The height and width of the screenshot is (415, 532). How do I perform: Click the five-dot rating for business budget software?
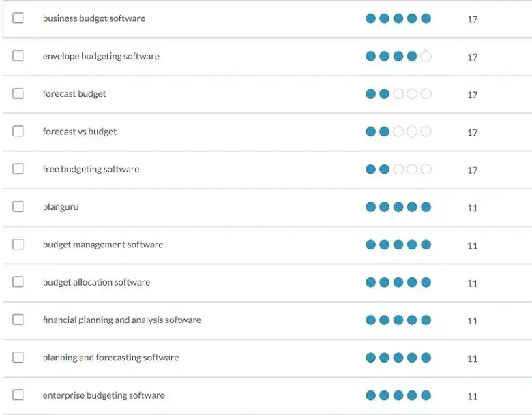[x=398, y=18]
